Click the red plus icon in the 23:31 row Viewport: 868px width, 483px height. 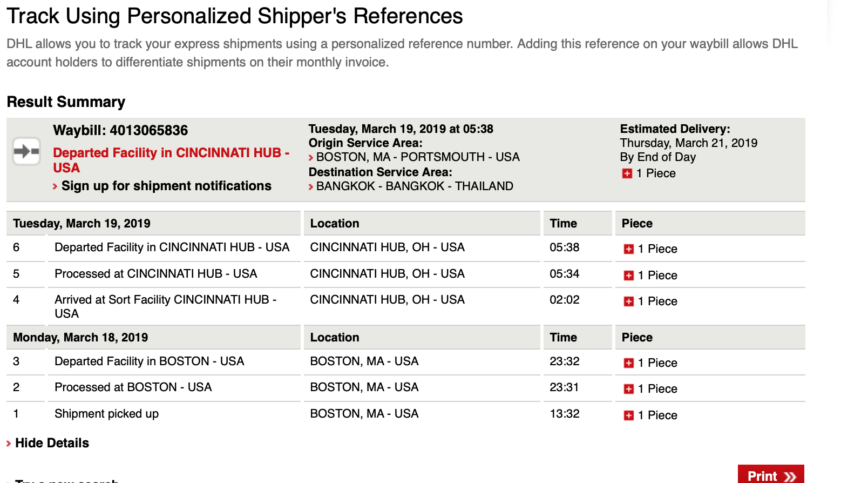pos(628,389)
